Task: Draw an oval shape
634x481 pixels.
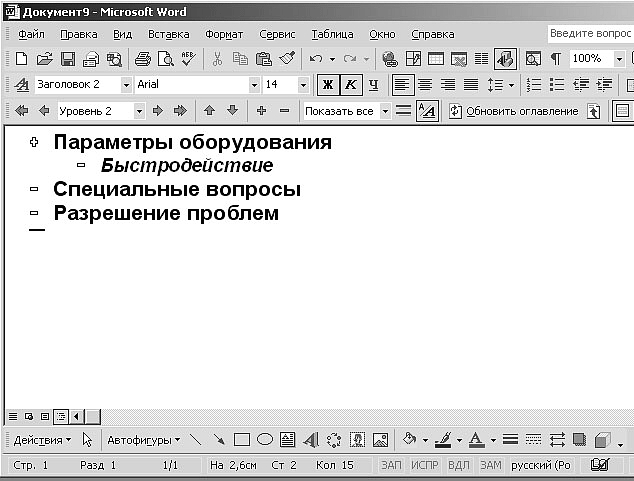Action: coord(265,440)
